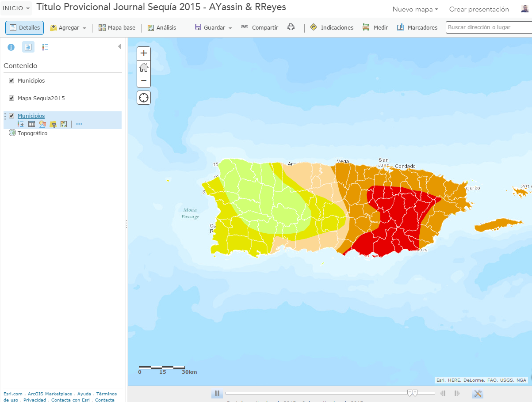Zoom in with the plus button
Viewport: 532px width, 402px height.
click(144, 53)
